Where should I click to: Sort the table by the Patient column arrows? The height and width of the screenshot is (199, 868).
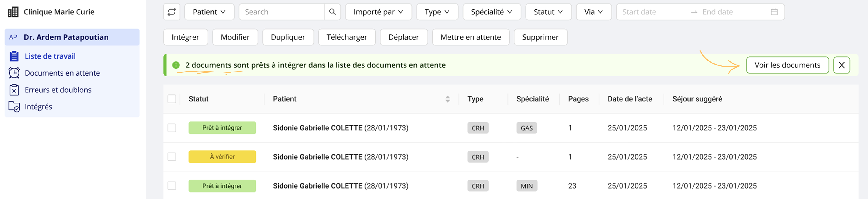(x=447, y=99)
